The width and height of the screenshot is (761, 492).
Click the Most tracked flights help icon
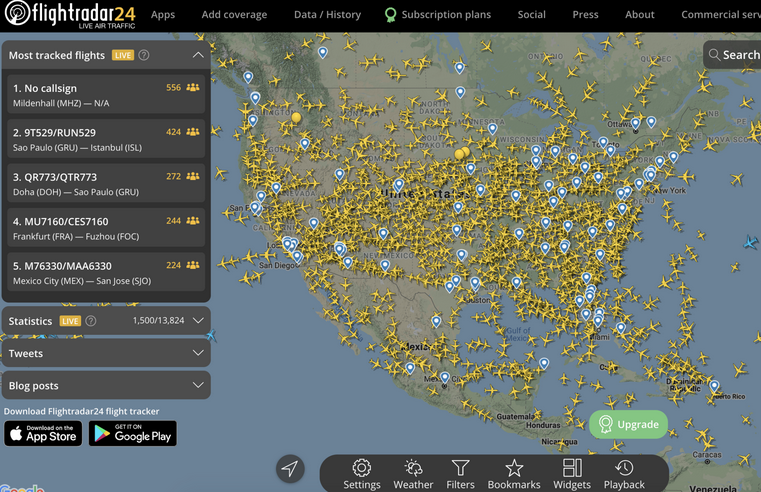[144, 55]
